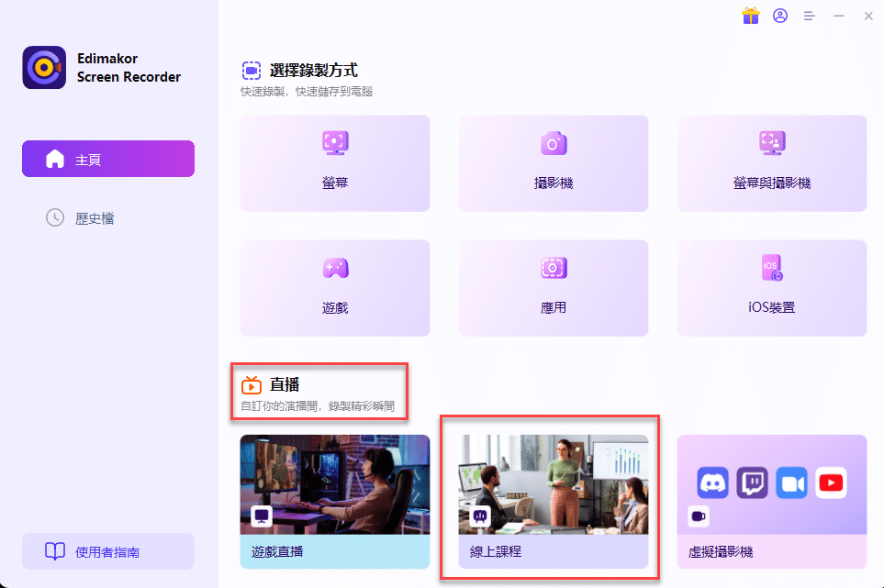Image resolution: width=884 pixels, height=588 pixels.
Task: Open the 線上課程 online course thumbnail
Action: coord(553,484)
